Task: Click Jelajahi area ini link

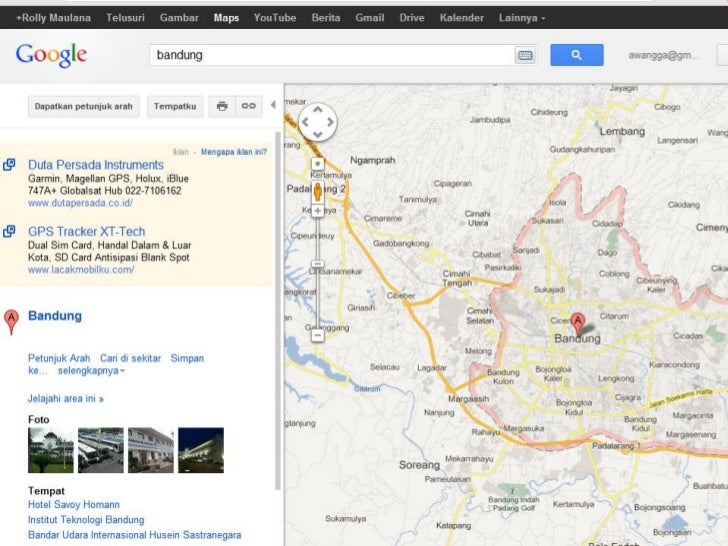Action: (x=65, y=398)
